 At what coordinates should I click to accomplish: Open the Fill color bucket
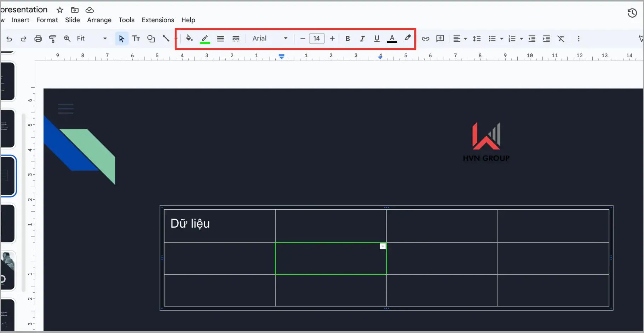pos(189,38)
